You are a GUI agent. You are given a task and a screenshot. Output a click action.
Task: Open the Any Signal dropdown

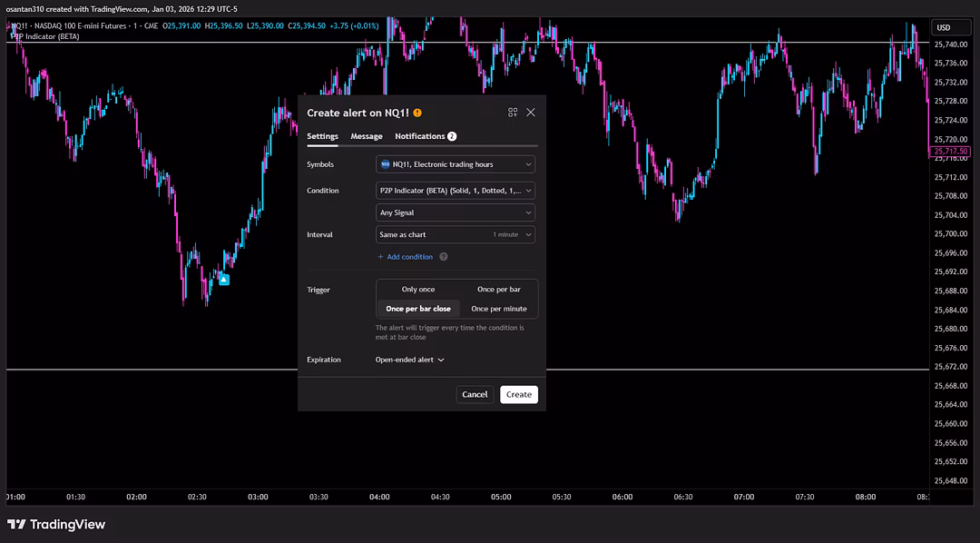[x=456, y=212]
